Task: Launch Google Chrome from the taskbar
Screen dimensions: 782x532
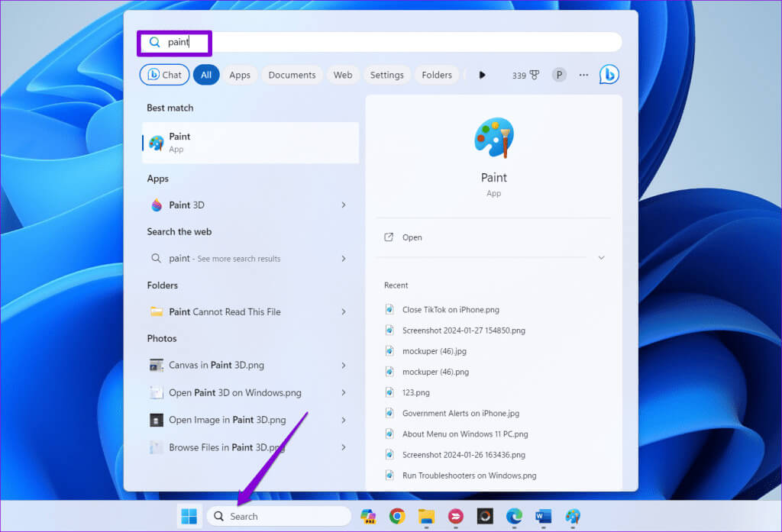Action: pyautogui.click(x=397, y=516)
